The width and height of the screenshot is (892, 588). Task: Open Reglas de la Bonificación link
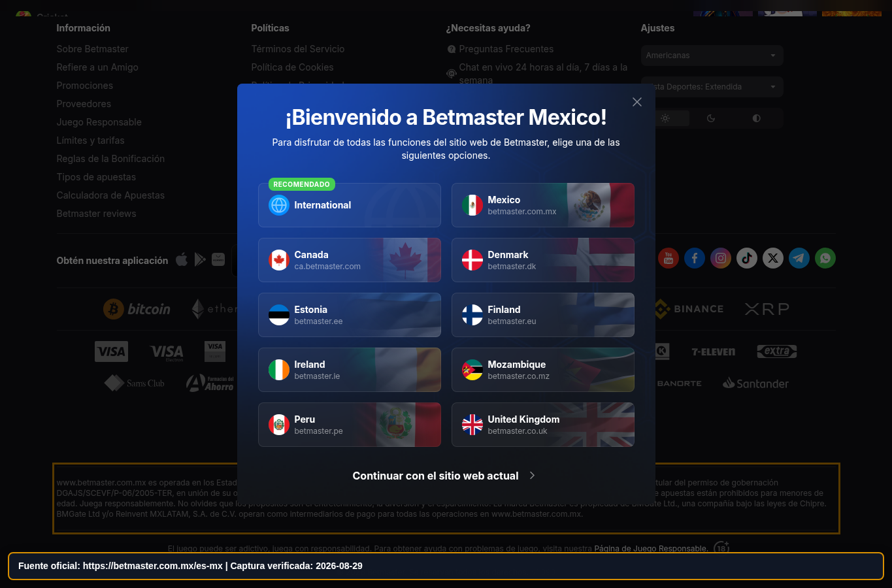click(x=110, y=159)
